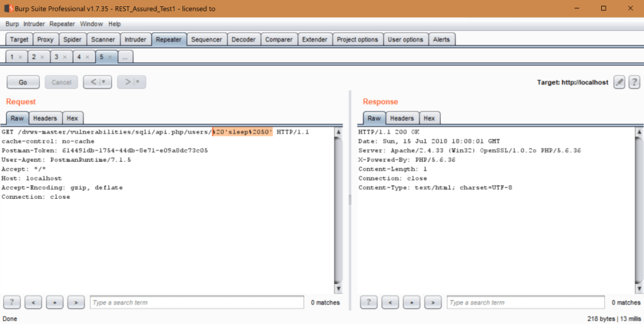Click the next match arrow in Response search
This screenshot has width=644, height=324.
click(x=433, y=303)
